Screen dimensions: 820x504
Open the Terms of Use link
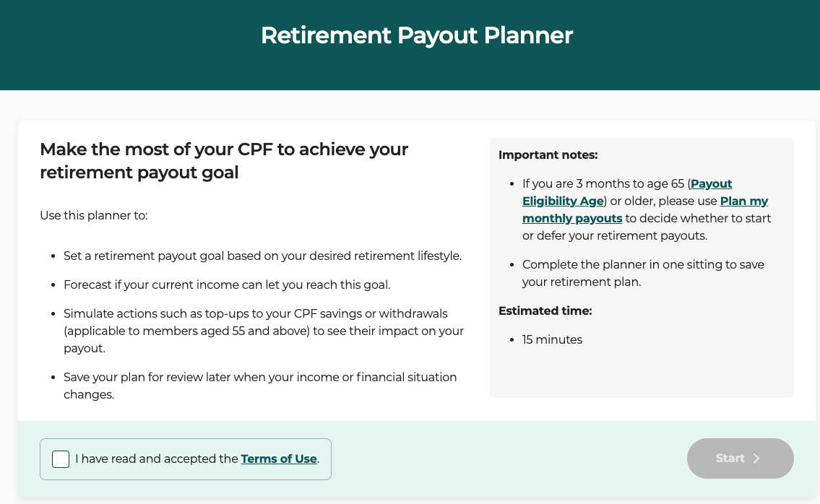click(x=279, y=459)
